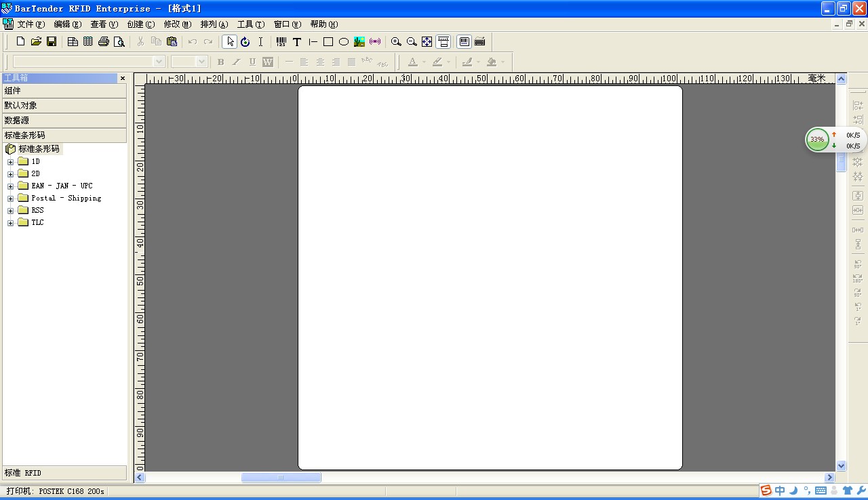Viewport: 868px width, 500px height.
Task: Open an existing format file
Action: (36, 41)
